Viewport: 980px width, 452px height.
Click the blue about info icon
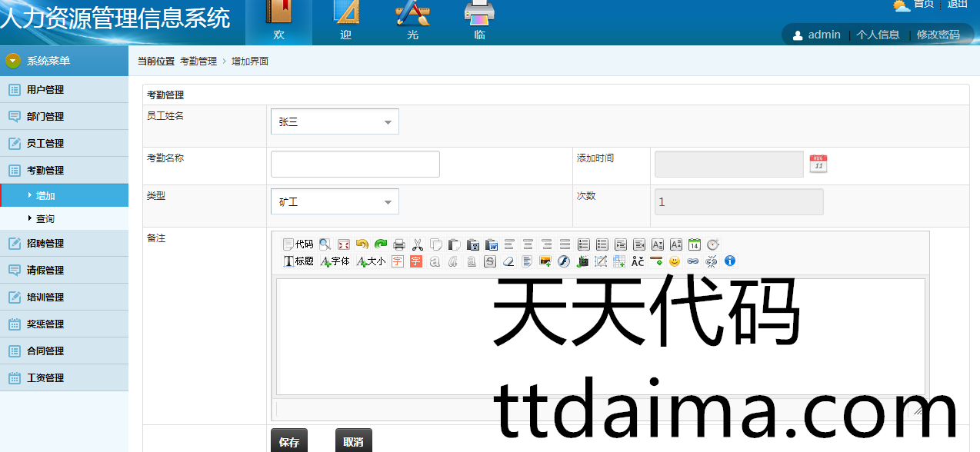click(x=730, y=261)
